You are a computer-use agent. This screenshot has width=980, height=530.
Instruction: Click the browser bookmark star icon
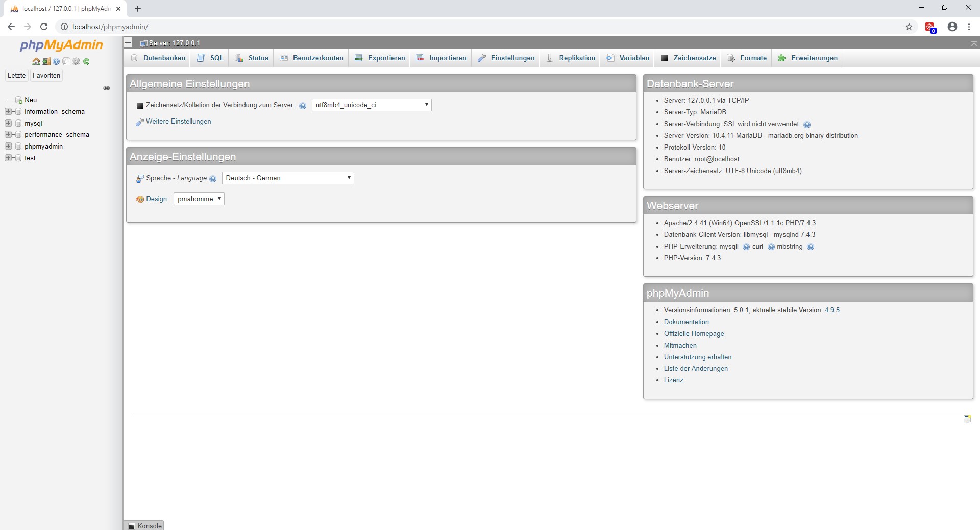(909, 27)
